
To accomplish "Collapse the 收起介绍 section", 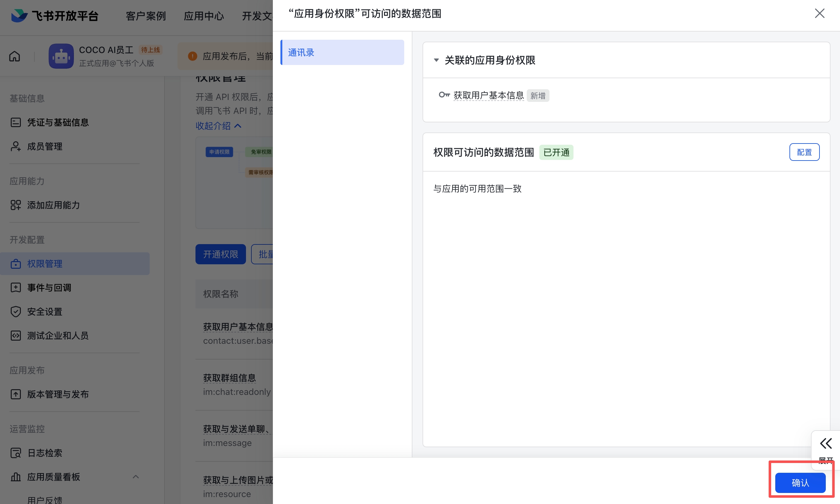I will (219, 126).
